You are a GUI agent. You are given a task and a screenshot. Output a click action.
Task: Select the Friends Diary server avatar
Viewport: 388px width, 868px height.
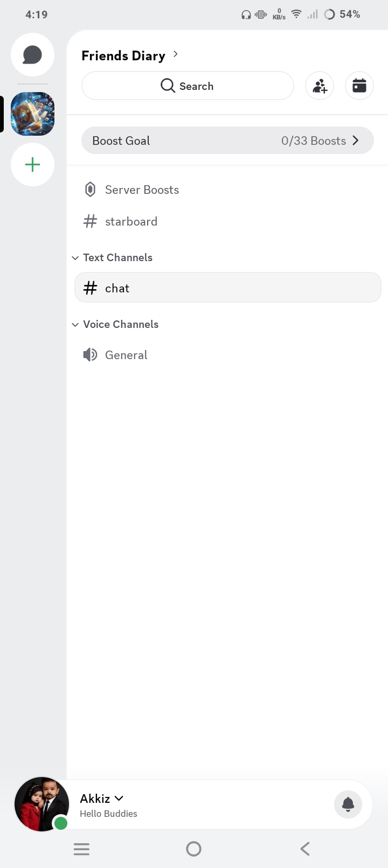pos(32,114)
